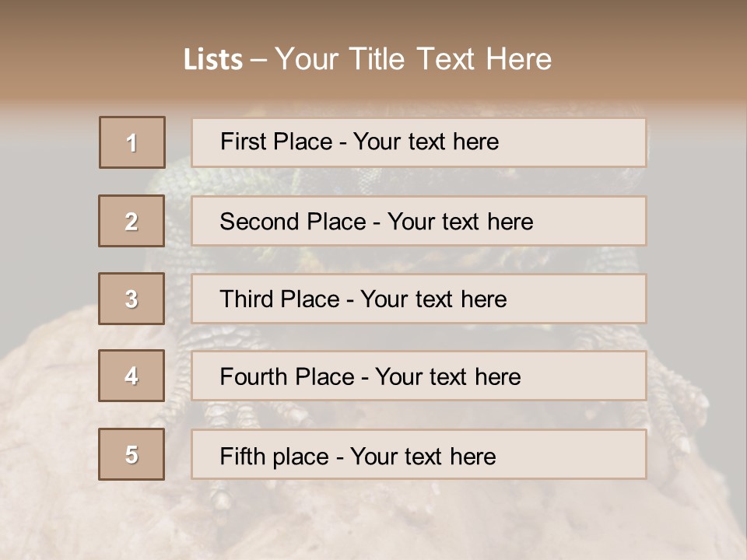Click the bold word "Lists" in title
This screenshot has width=747, height=560.
tap(212, 60)
